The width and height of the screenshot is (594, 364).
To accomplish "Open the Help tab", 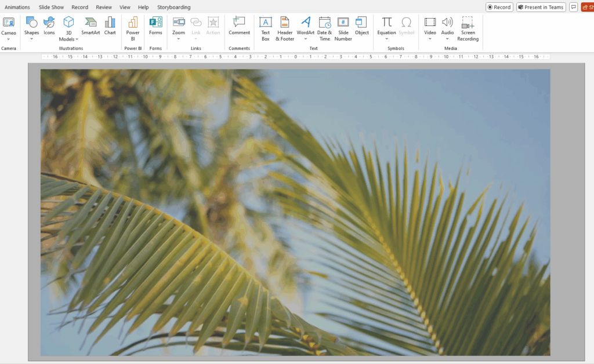I will [x=143, y=7].
